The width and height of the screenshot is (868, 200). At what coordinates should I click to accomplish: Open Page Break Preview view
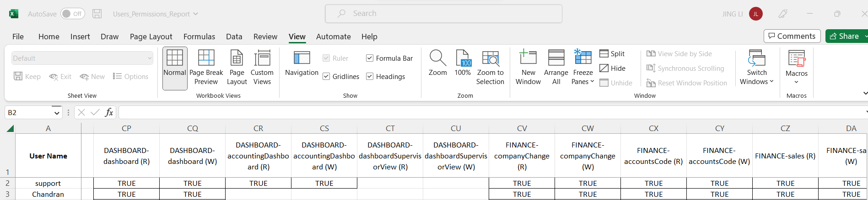coord(206,68)
